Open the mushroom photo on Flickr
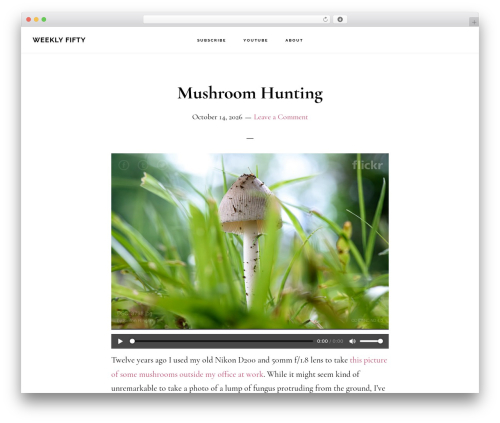 point(250,241)
